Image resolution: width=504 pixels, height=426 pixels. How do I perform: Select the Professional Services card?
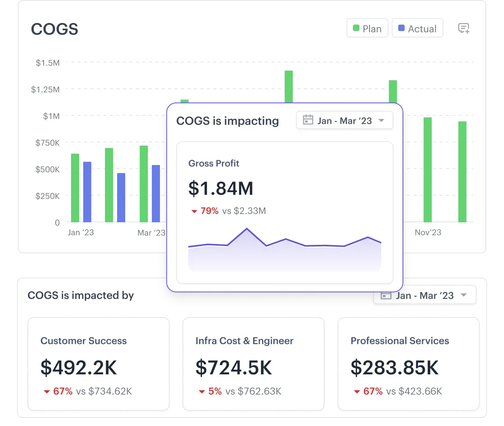(x=409, y=364)
